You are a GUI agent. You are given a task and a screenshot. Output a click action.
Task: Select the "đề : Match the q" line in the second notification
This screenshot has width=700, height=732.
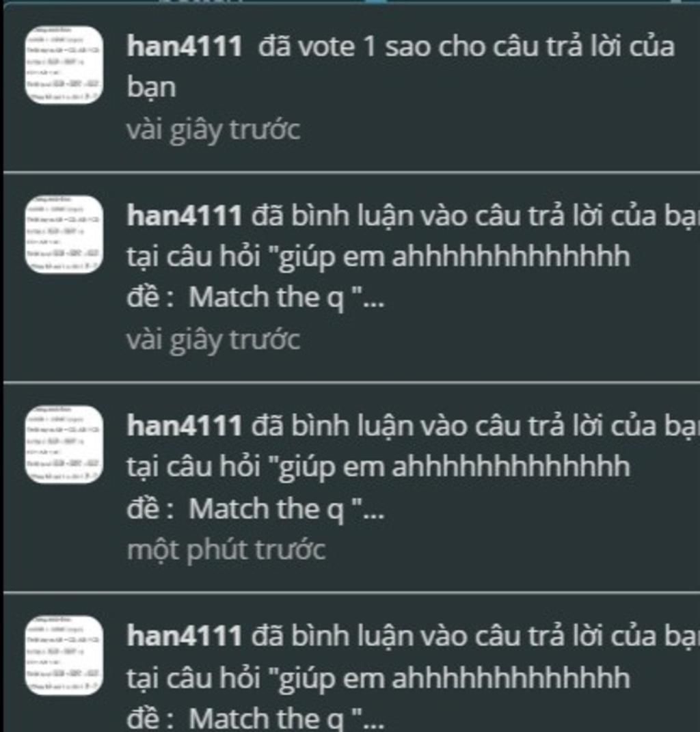[256, 297]
